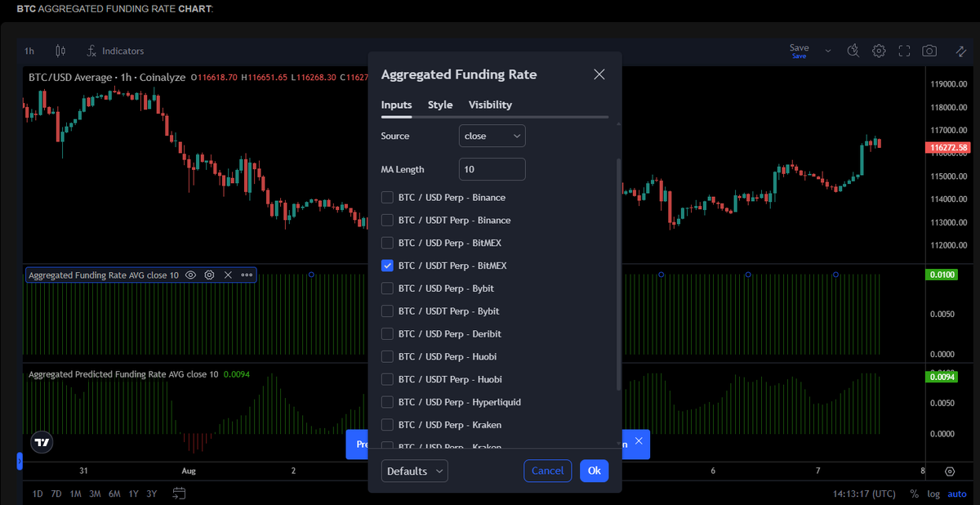Remove Aggregated Funding Rate indicator with X
Viewport: 980px width, 505px height.
click(x=228, y=275)
